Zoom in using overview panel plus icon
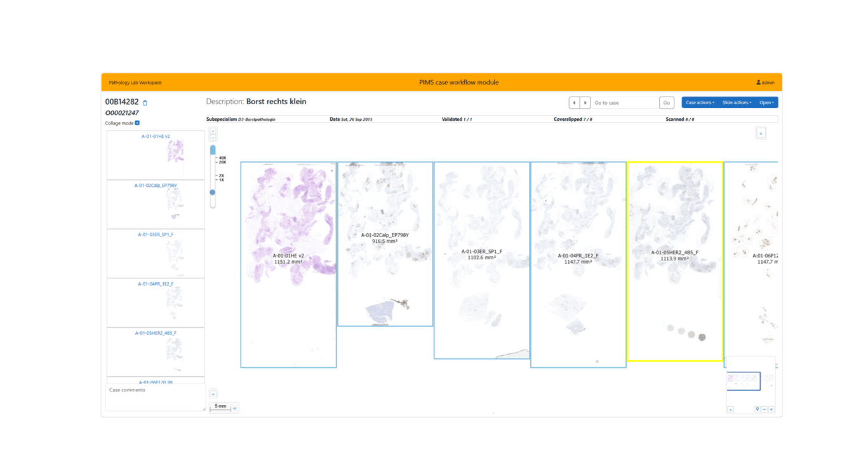 click(771, 409)
